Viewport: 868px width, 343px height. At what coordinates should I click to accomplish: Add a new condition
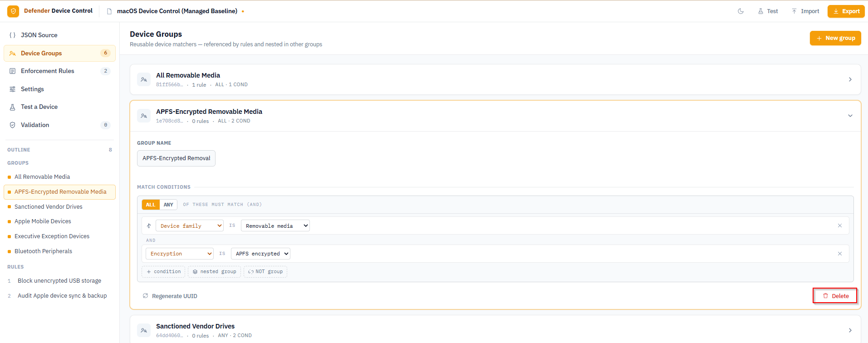tap(163, 272)
